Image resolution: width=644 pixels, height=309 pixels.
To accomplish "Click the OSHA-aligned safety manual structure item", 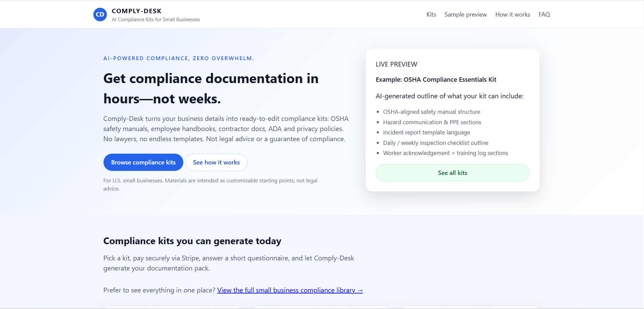I will coord(432,112).
